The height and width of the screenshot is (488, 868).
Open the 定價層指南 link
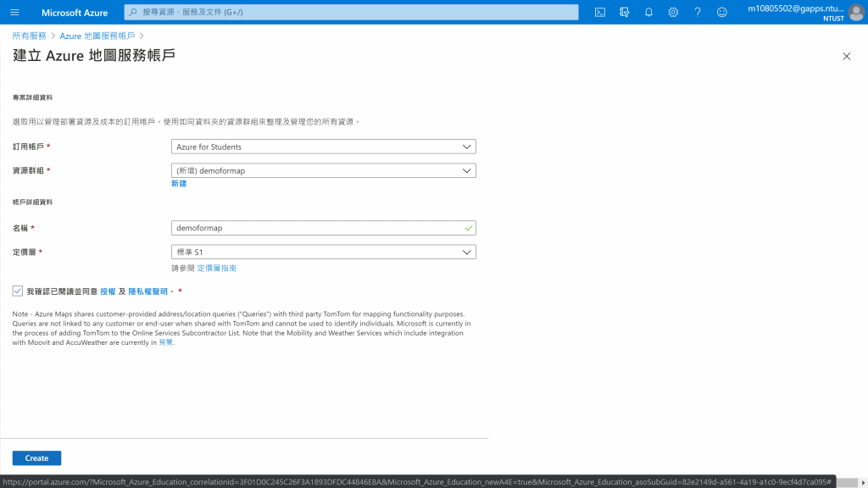coord(216,269)
